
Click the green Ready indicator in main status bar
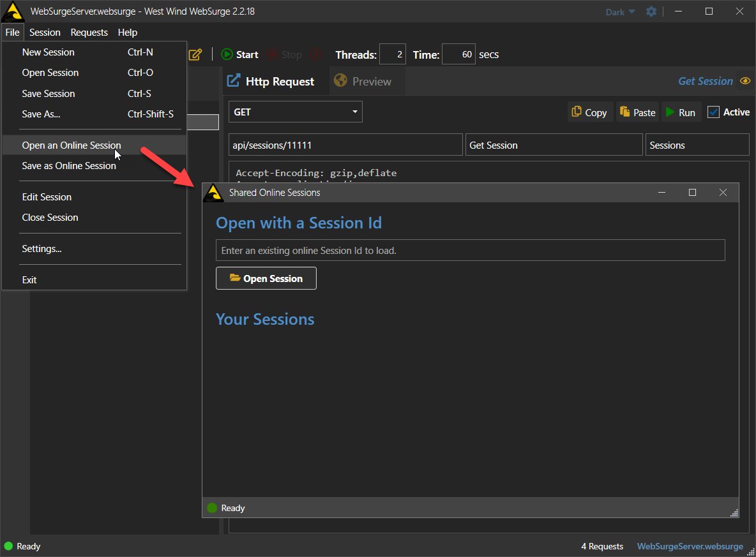pos(9,546)
